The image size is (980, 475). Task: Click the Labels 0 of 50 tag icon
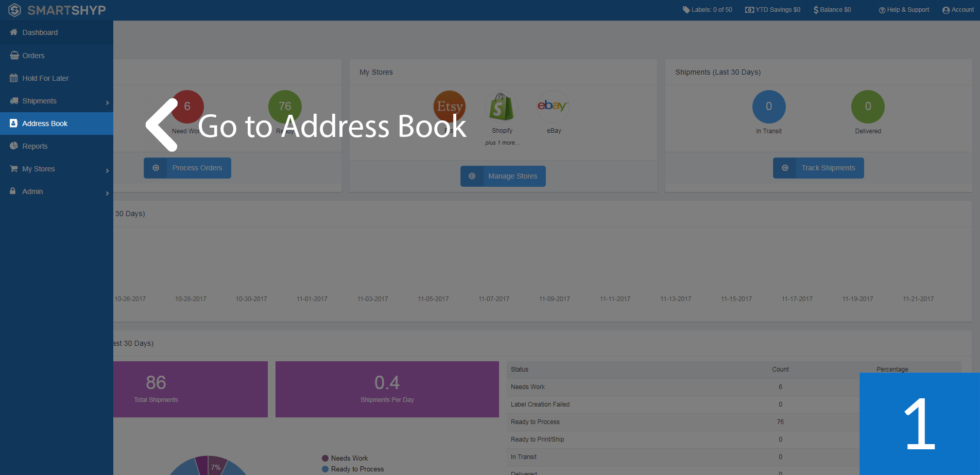tap(686, 10)
